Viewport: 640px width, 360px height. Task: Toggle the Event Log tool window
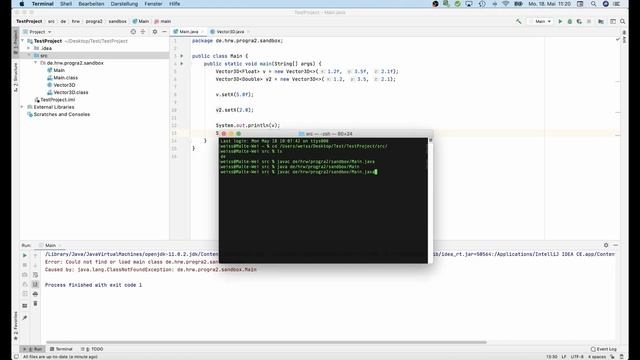tap(604, 349)
